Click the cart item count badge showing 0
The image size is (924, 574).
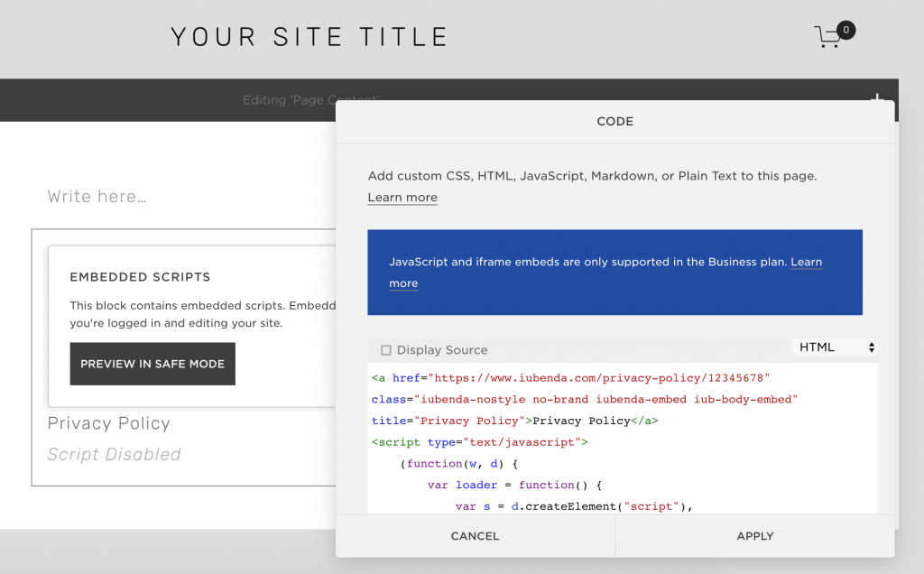845,29
